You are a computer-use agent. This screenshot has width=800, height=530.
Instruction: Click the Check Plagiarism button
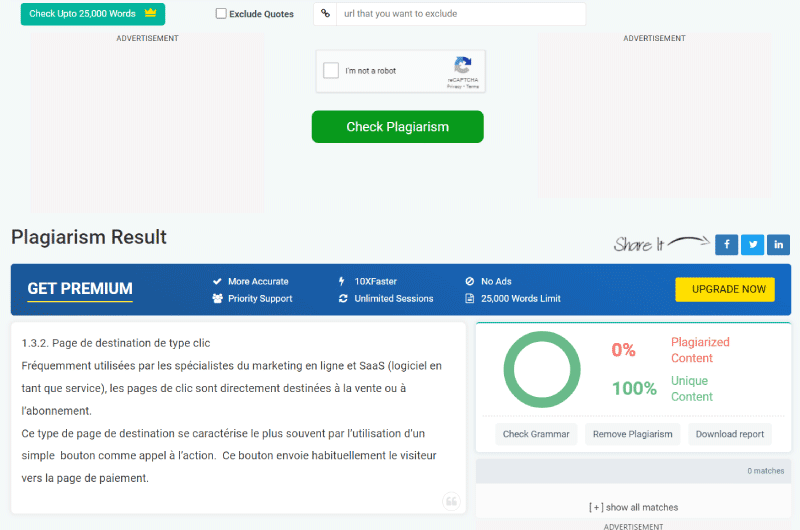pyautogui.click(x=397, y=127)
